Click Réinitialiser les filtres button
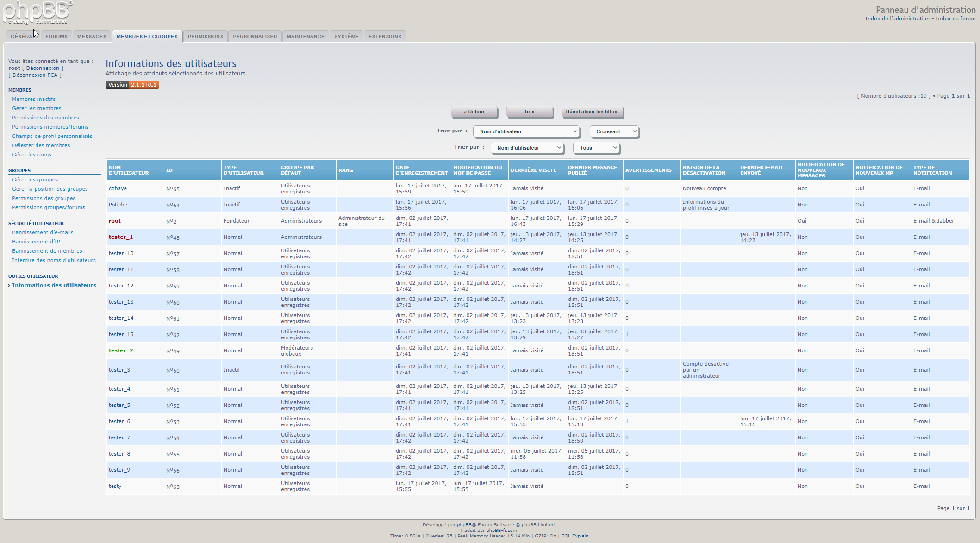Image resolution: width=980 pixels, height=543 pixels. coord(592,112)
